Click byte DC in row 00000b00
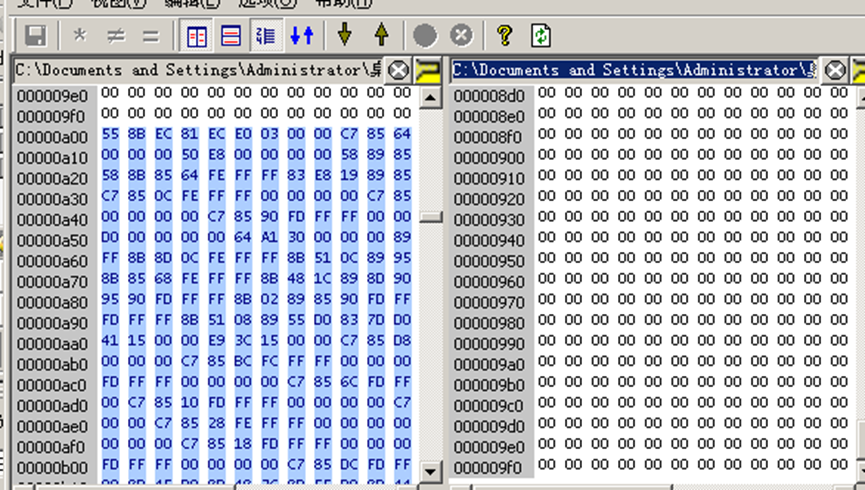 349,465
